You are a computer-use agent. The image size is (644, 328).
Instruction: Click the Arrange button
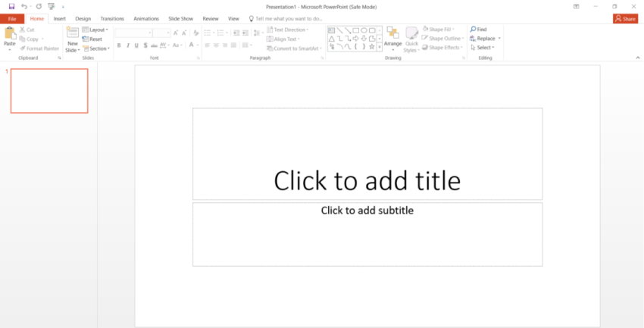[392, 39]
